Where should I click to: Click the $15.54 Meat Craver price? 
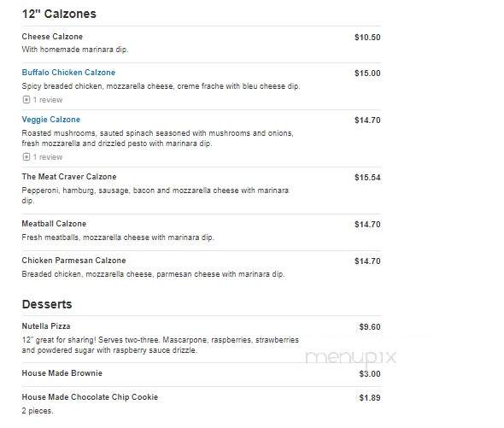tap(367, 177)
